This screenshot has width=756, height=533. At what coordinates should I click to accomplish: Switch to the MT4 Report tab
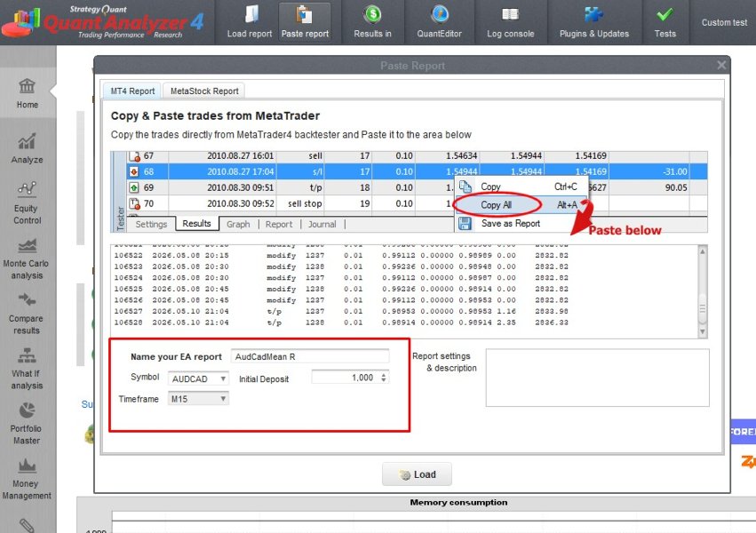[132, 91]
